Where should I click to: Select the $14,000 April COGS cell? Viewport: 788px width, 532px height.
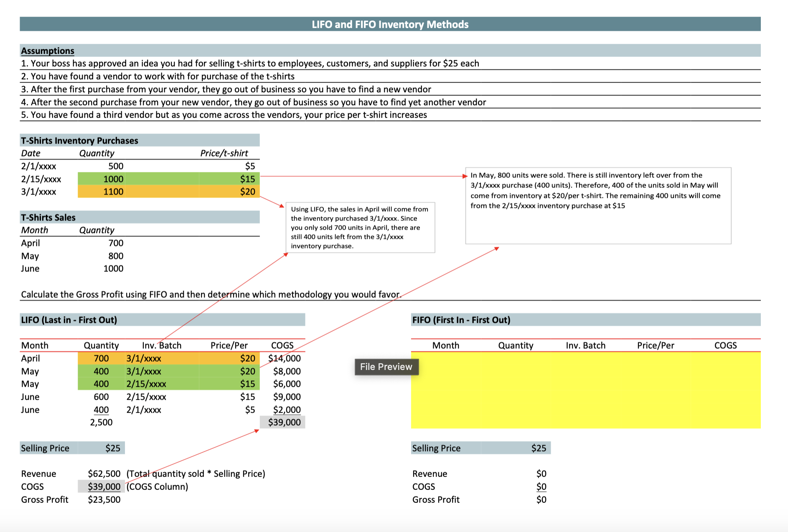pos(284,358)
